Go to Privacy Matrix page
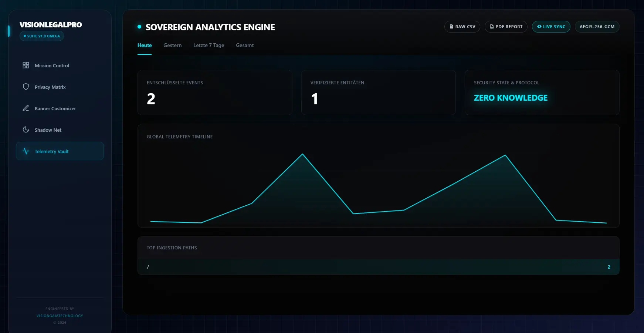Screen dimensions: 644x333 (60, 87)
